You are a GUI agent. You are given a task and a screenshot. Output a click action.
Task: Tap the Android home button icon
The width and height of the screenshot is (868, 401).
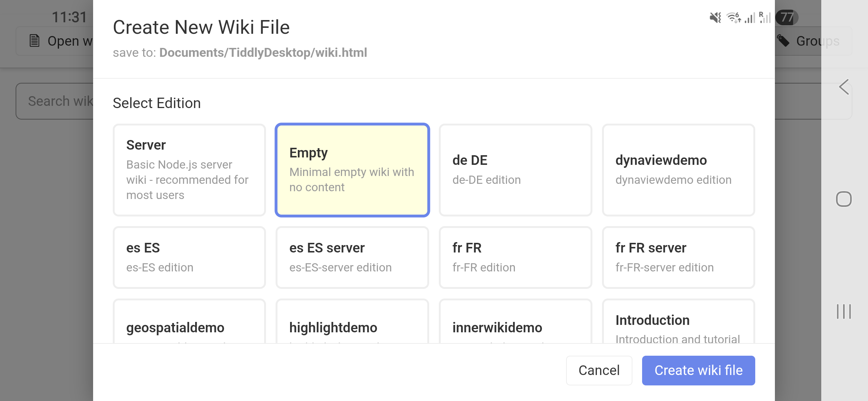pyautogui.click(x=844, y=199)
